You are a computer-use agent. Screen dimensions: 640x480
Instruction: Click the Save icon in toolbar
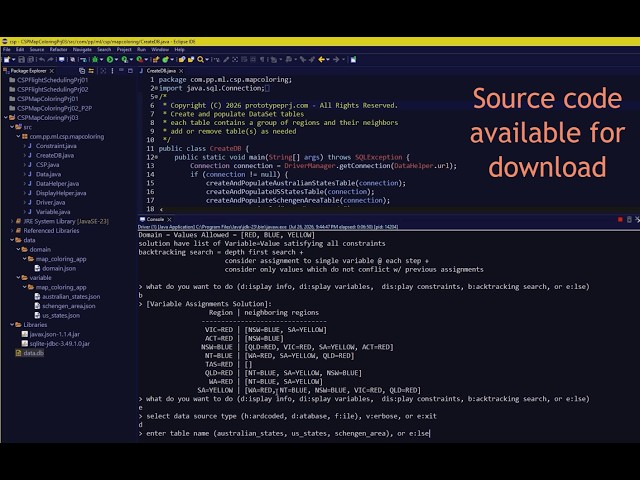[x=22, y=60]
